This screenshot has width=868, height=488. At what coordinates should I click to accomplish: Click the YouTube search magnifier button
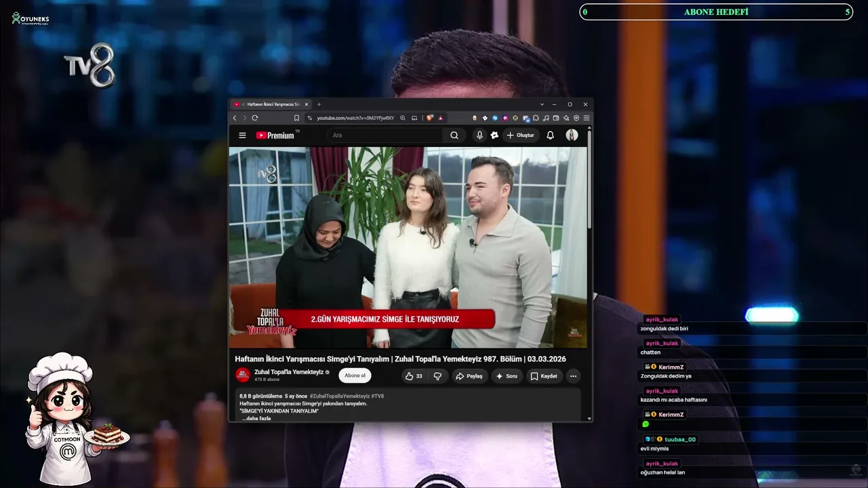(x=454, y=136)
